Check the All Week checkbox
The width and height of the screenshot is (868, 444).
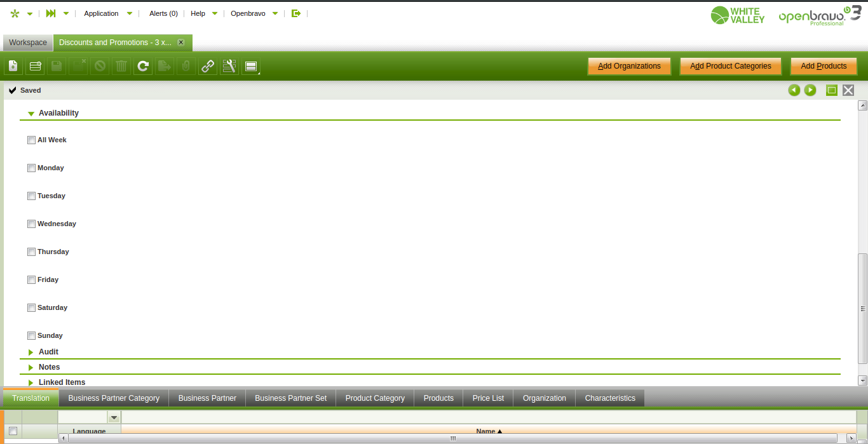[x=31, y=140]
